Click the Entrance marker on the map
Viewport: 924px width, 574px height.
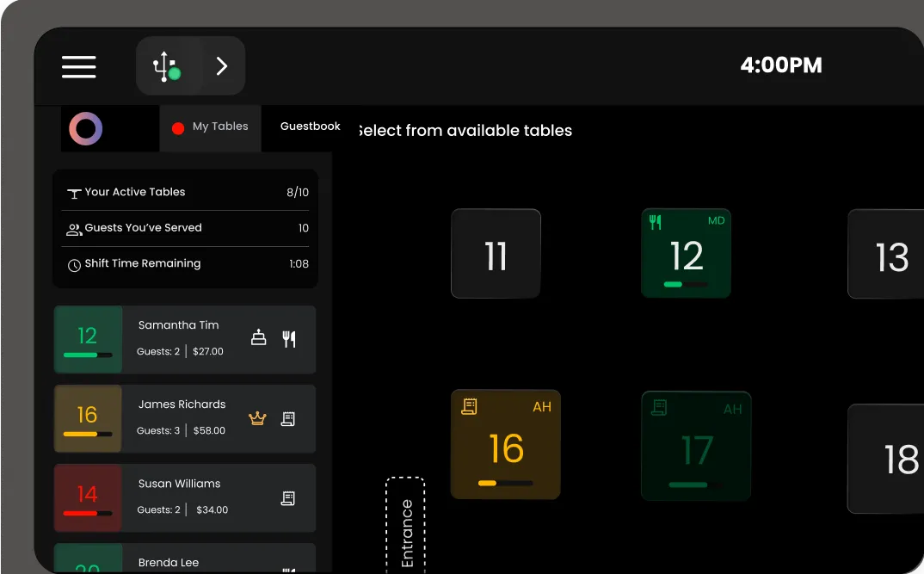point(405,526)
